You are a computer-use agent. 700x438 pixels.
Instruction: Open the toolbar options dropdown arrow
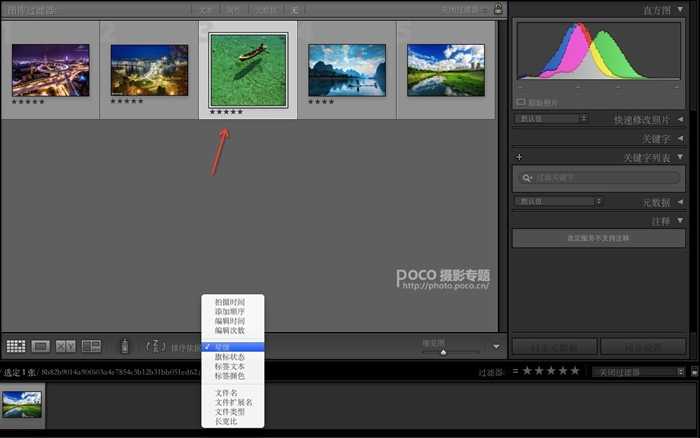(494, 346)
